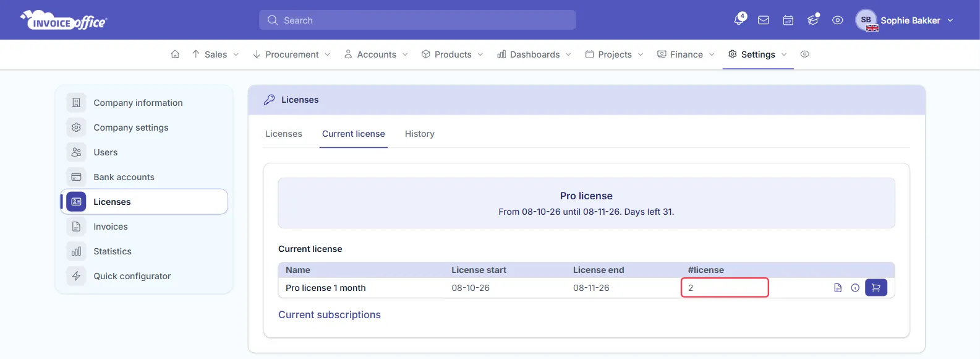Screen dimensions: 980x359
Task: Click the shopping cart button
Action: tap(876, 288)
